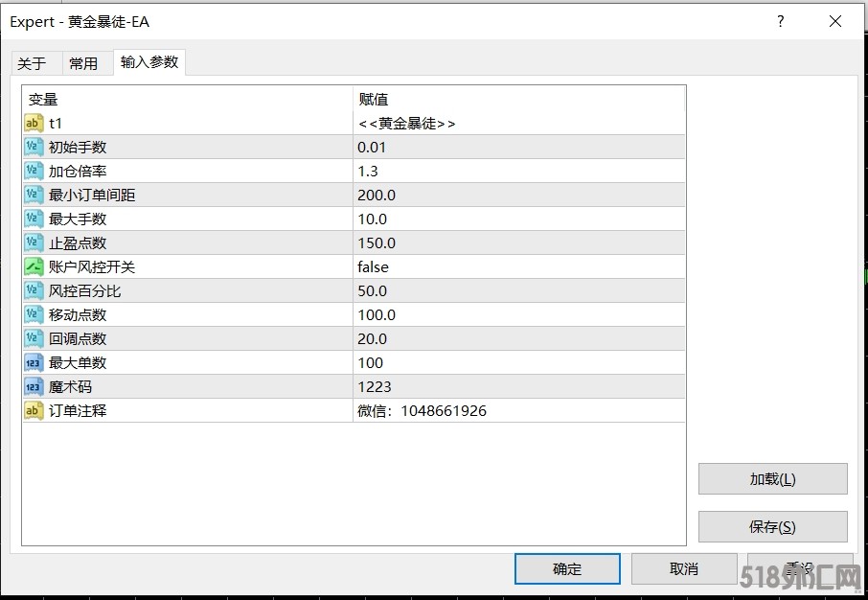
Task: Switch to the 关于 tab
Action: point(32,63)
